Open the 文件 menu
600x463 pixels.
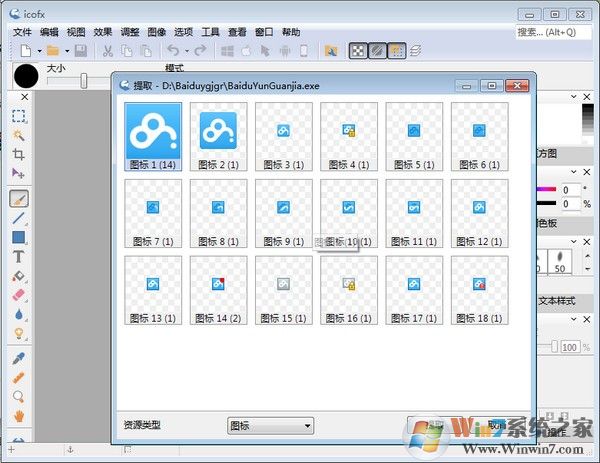coord(23,32)
